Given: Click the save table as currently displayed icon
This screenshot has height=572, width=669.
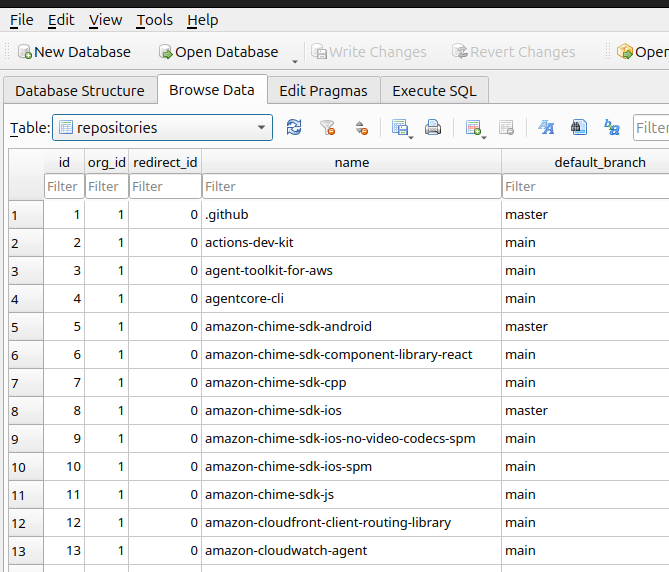Looking at the screenshot, I should point(400,127).
